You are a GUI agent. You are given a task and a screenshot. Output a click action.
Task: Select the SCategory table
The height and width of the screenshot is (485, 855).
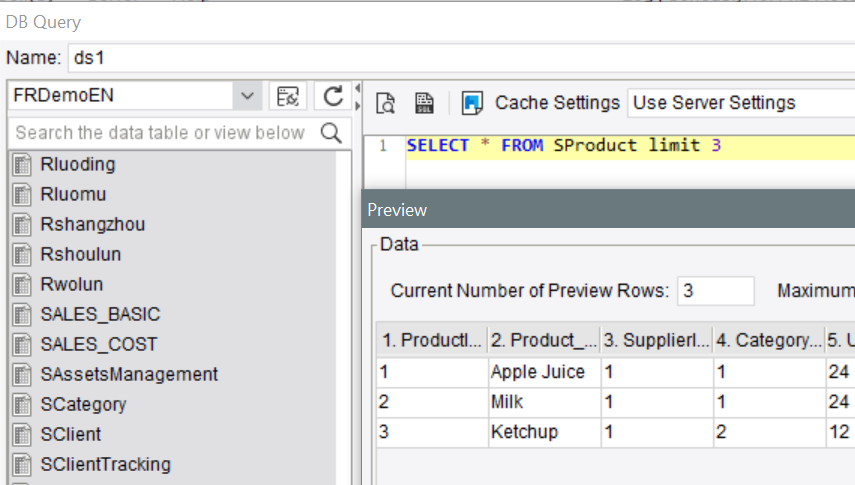tap(83, 404)
